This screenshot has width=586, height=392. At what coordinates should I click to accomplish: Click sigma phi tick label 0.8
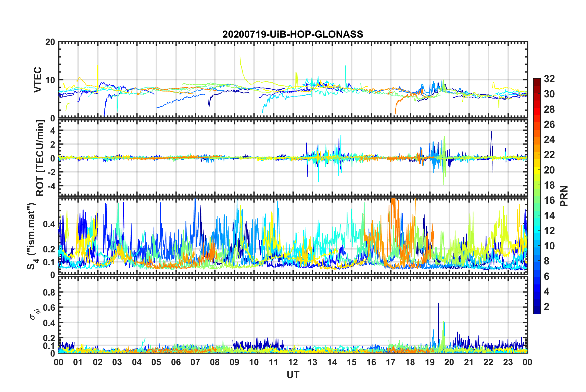tap(49, 292)
